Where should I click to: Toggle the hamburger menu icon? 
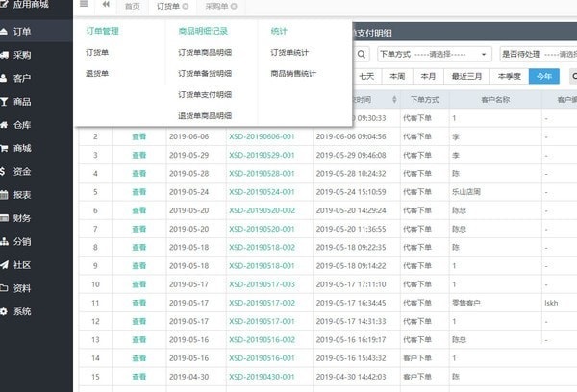coord(84,4)
